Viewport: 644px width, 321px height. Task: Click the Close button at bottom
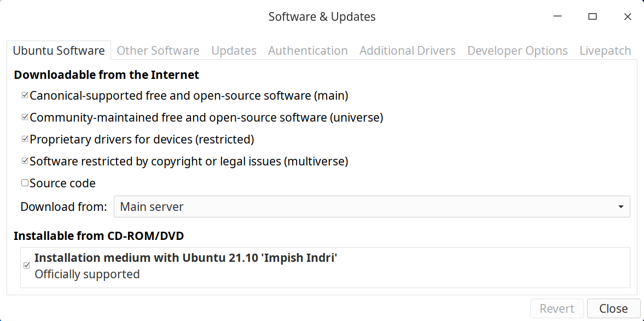pos(613,308)
